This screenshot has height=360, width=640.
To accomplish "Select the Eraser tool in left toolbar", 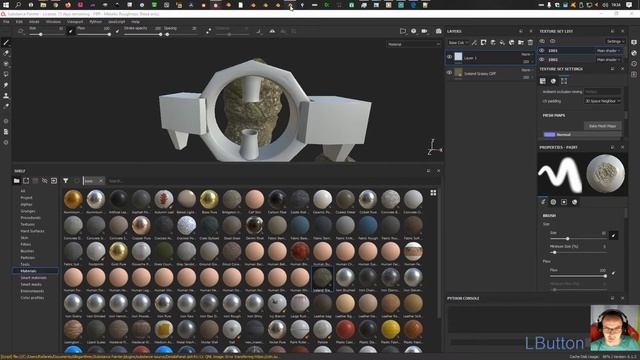I will pos(6,53).
